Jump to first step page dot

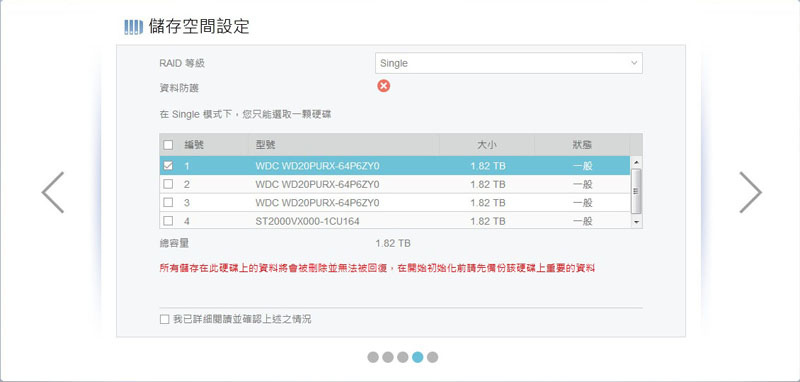(x=373, y=357)
